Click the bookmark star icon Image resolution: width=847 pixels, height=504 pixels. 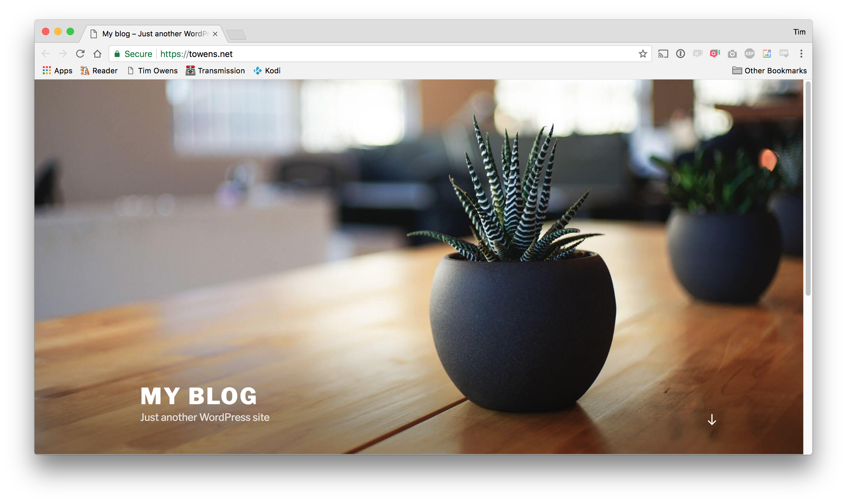pos(643,54)
